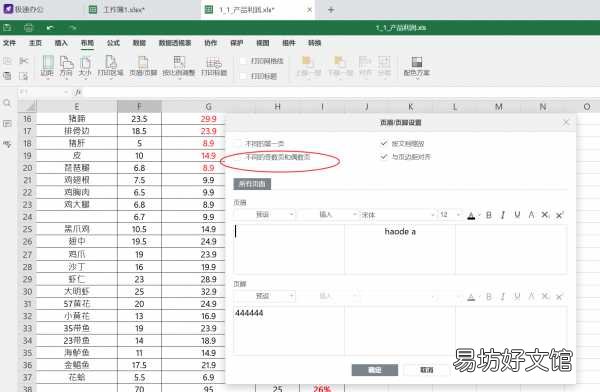Click the 页眉/页脚 header footer ribbon button
Screen dimensions: 600x392
[x=143, y=65]
